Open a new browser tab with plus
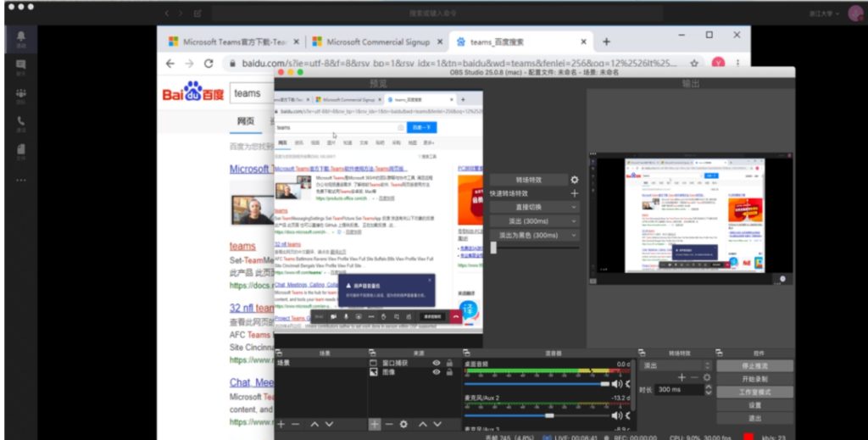 (x=606, y=42)
